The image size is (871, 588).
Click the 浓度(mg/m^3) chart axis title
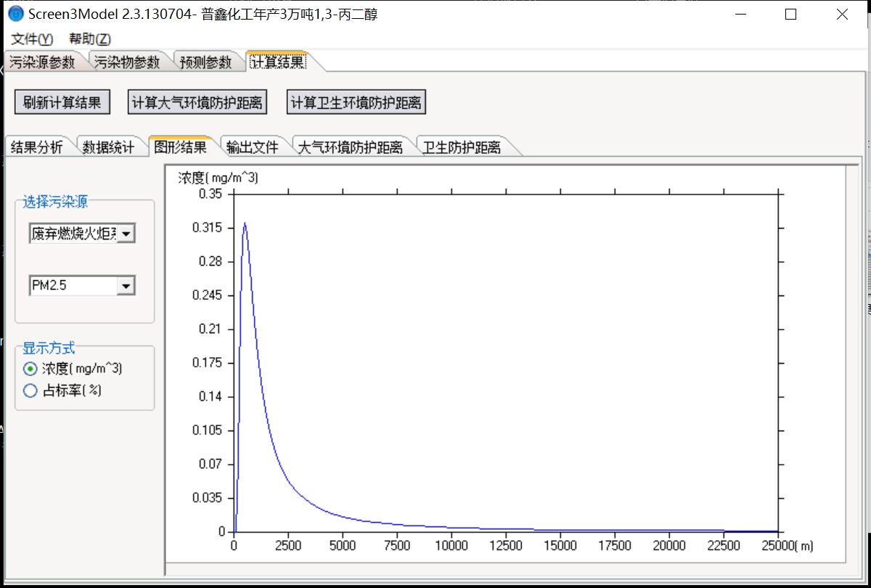pyautogui.click(x=218, y=178)
